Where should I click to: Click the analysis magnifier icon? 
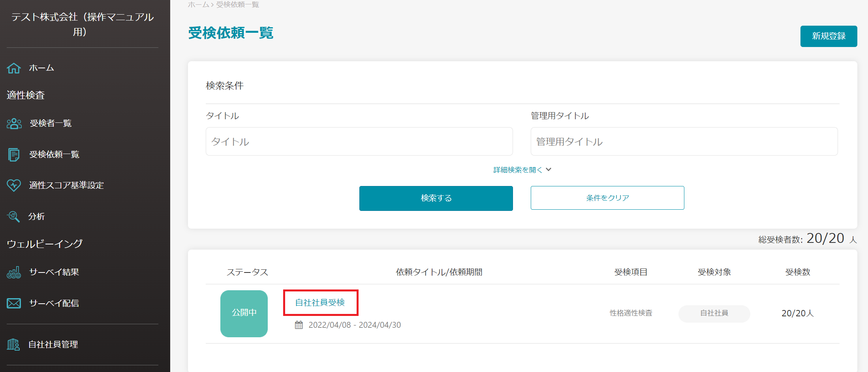[x=14, y=216]
